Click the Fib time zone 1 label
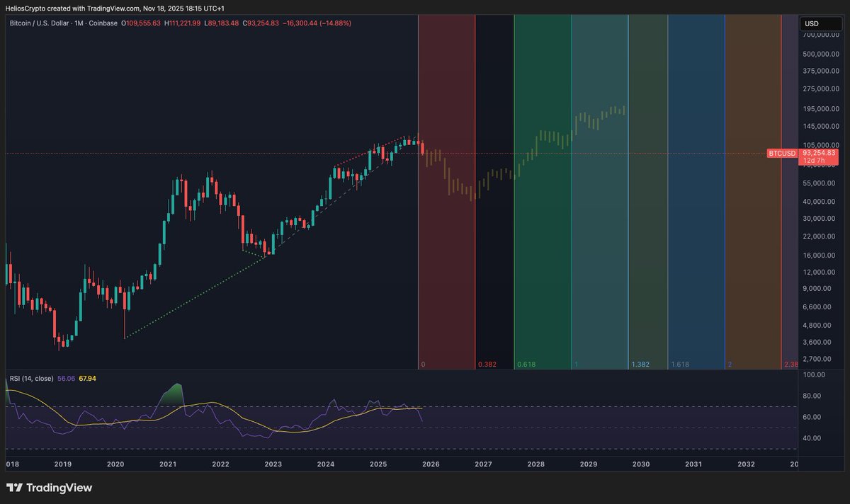Image resolution: width=850 pixels, height=504 pixels. [576, 364]
